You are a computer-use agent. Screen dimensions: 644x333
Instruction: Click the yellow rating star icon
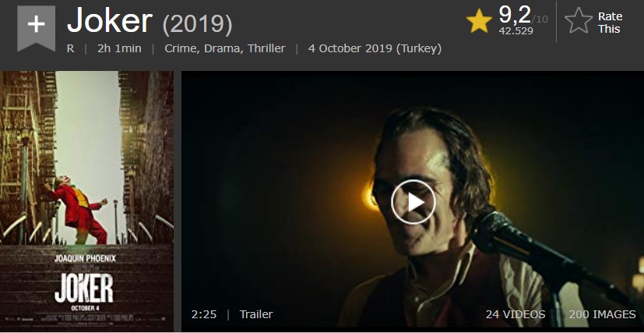click(x=479, y=21)
